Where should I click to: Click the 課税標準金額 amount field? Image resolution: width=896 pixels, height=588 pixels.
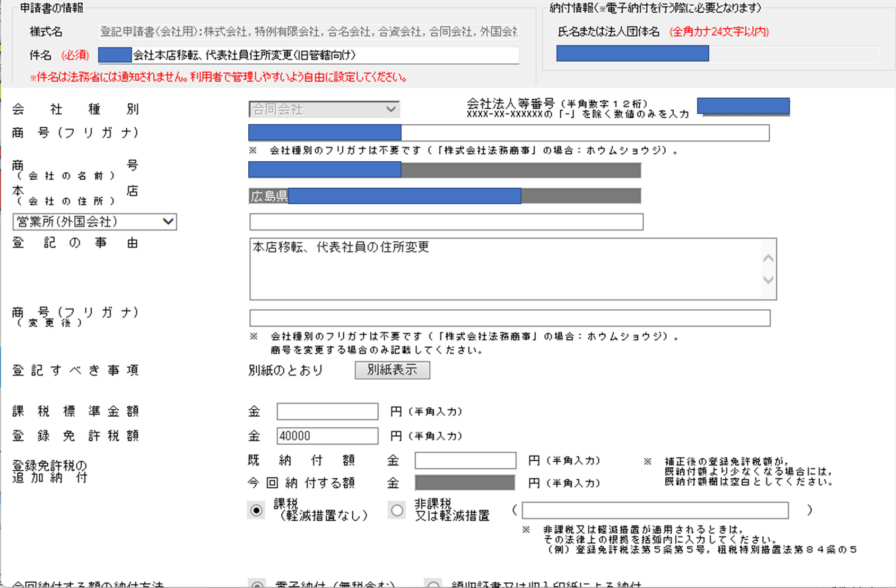(x=327, y=411)
